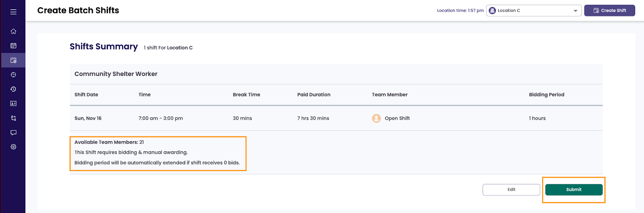Open the history clock sidebar icon
Viewport: 644px width, 213px height.
point(13,89)
